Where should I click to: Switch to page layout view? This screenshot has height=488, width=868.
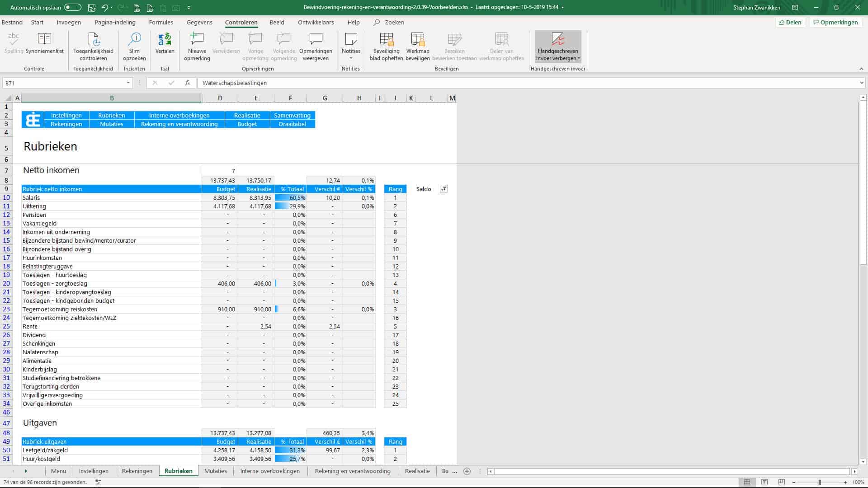coord(764,483)
